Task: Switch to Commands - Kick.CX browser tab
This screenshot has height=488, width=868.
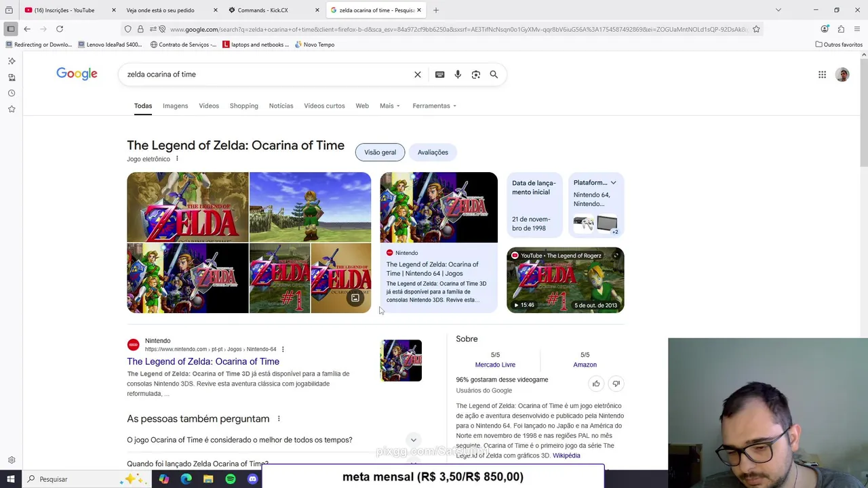Action: [273, 10]
